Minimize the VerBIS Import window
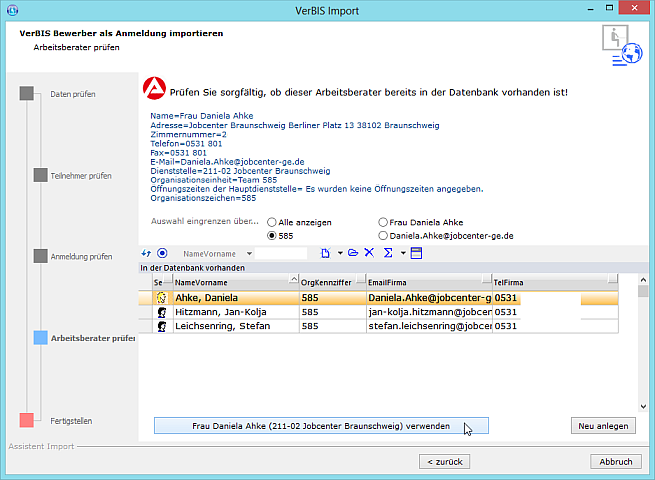Viewport: 655px width, 480px height. click(x=590, y=8)
